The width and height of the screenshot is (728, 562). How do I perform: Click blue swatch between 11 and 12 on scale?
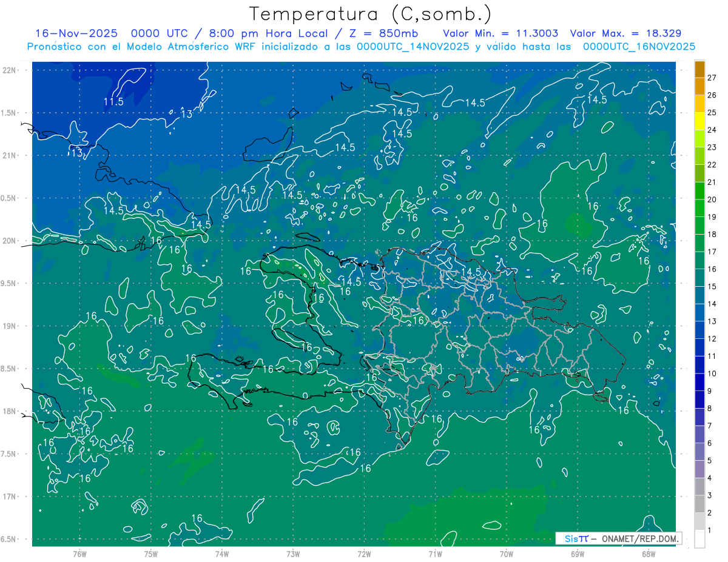tap(699, 347)
